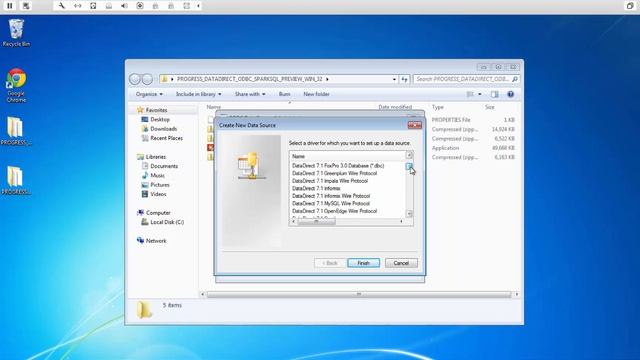Open Desktop in the navigation pane
This screenshot has width=640, height=360.
(160, 120)
